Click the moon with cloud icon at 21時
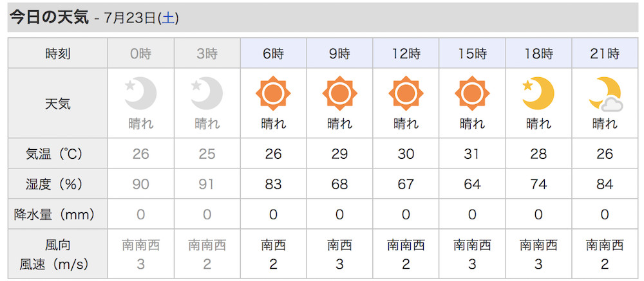The image size is (644, 281). (x=605, y=95)
